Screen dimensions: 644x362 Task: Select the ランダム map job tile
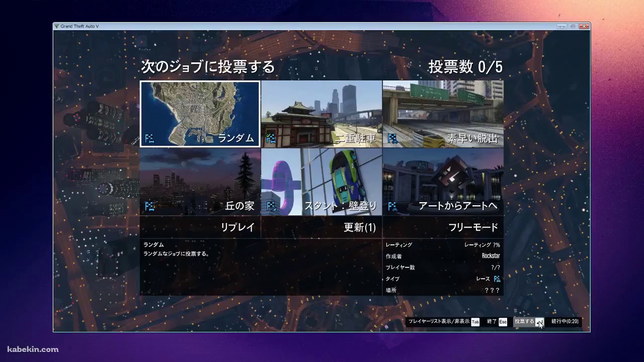click(200, 114)
